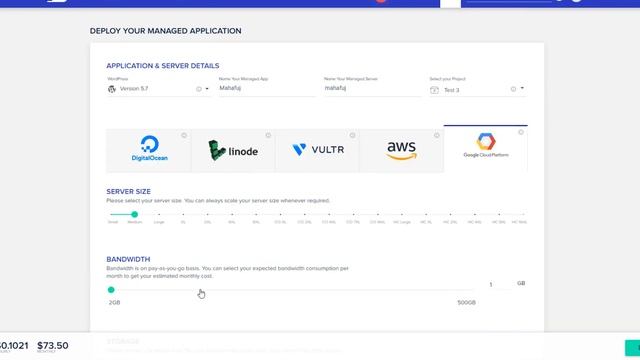Click the 500GB bandwidth maximum label
The image size is (640, 360).
tap(467, 302)
